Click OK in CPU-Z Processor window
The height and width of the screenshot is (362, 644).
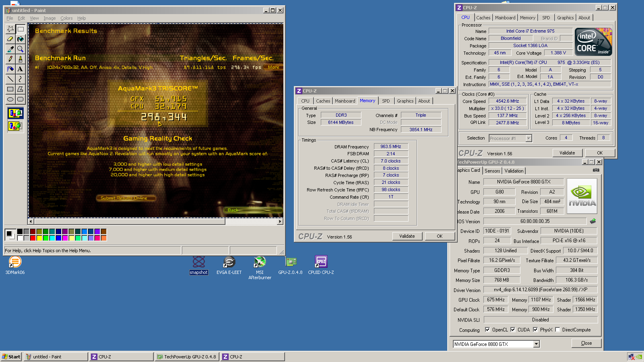coord(600,153)
